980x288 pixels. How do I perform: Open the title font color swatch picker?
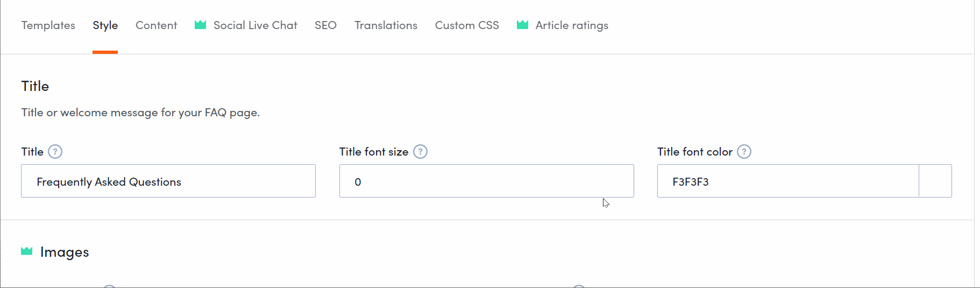[935, 181]
